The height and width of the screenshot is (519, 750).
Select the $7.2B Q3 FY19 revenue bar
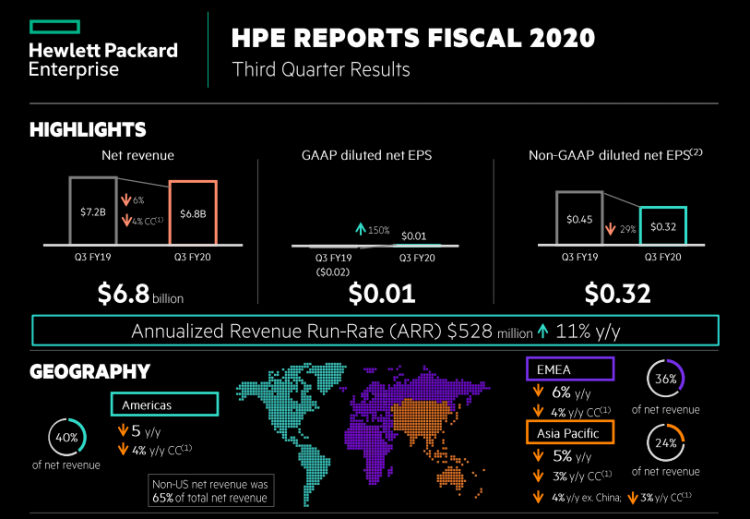coord(93,211)
